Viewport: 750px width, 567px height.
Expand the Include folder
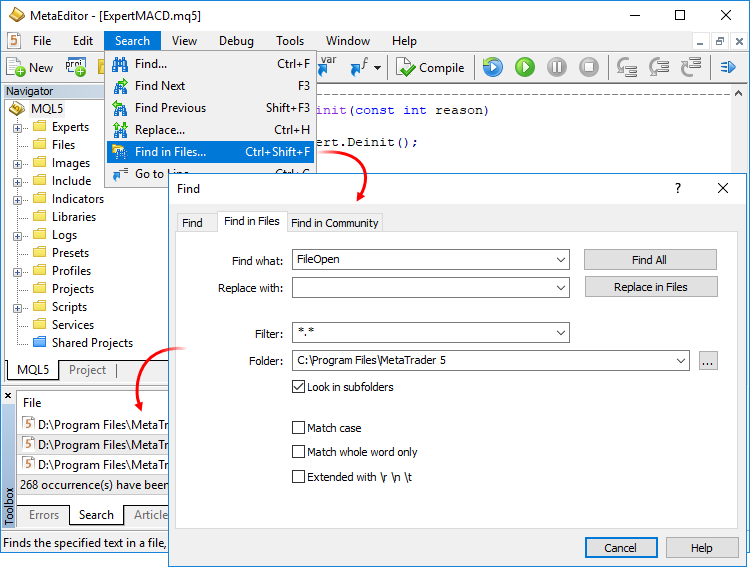point(17,182)
